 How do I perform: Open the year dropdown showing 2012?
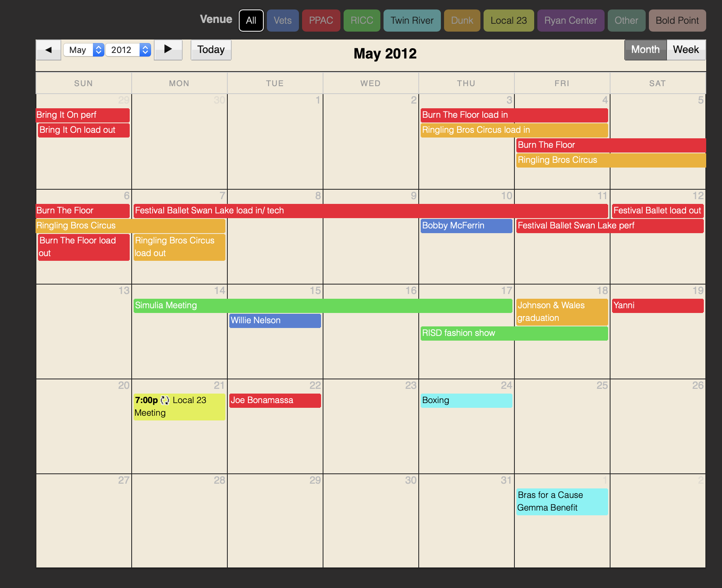(128, 50)
